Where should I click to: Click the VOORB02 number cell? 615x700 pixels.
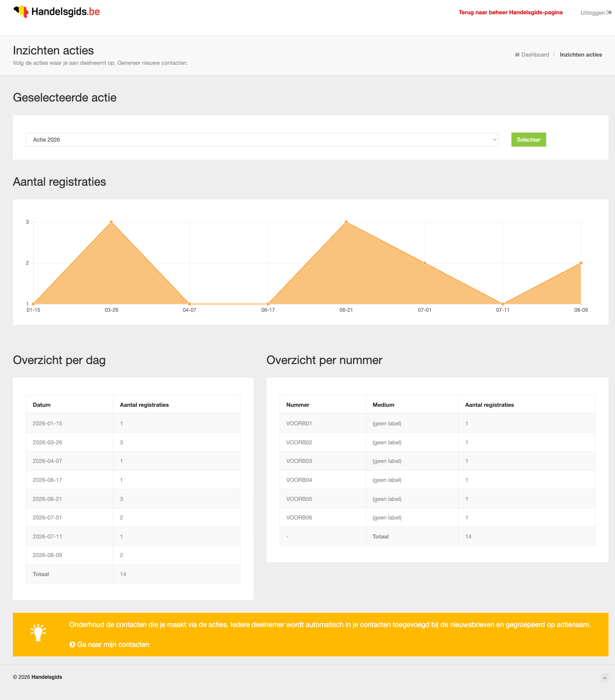click(x=323, y=442)
